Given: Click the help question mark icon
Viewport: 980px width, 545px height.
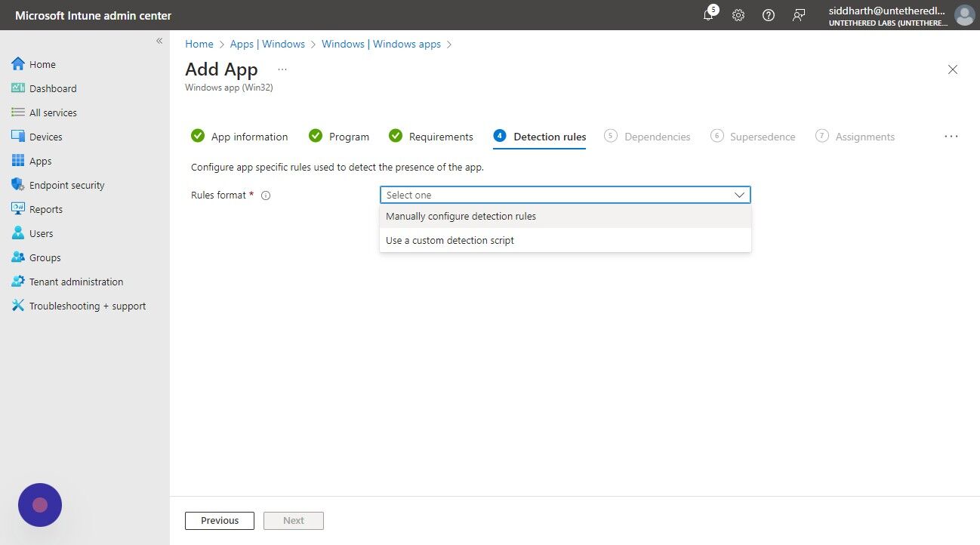Looking at the screenshot, I should (x=769, y=15).
